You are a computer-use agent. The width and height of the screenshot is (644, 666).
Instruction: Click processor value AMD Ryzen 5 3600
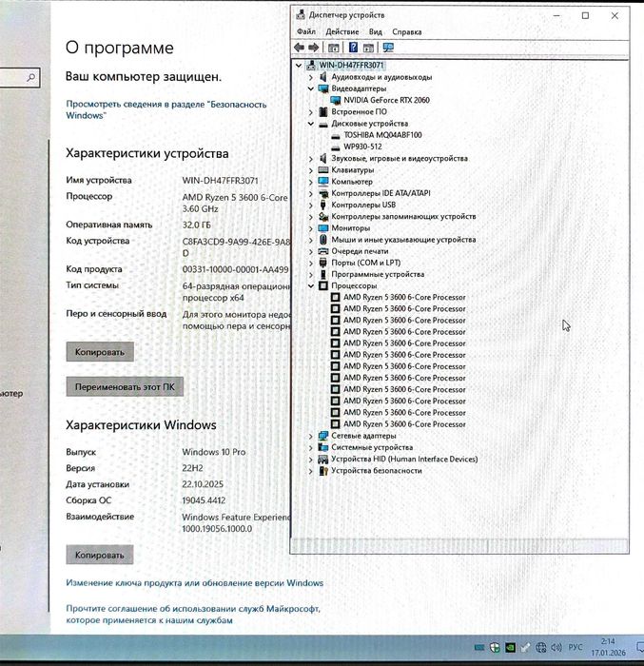(x=235, y=203)
